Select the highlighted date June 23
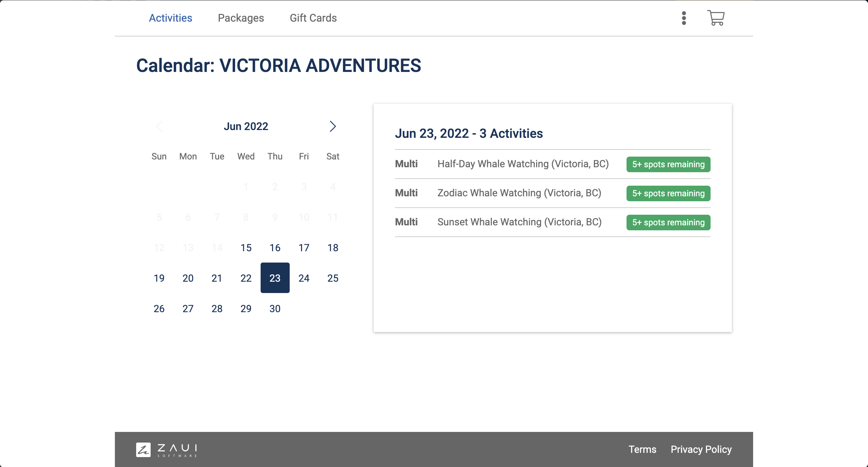The height and width of the screenshot is (467, 868). point(275,278)
